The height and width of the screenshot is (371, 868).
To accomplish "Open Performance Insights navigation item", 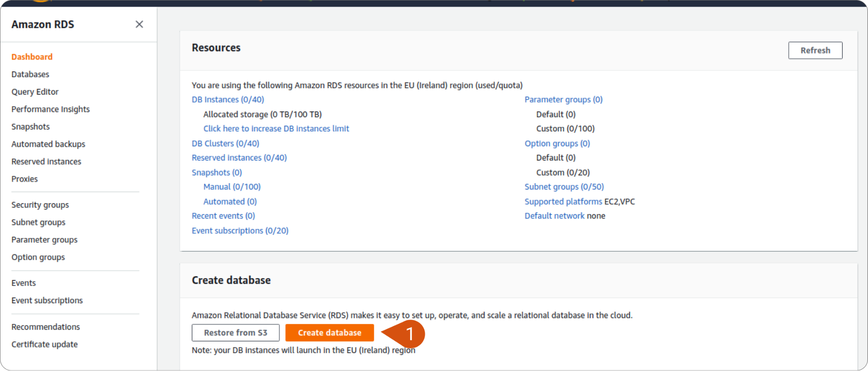I will pos(50,109).
